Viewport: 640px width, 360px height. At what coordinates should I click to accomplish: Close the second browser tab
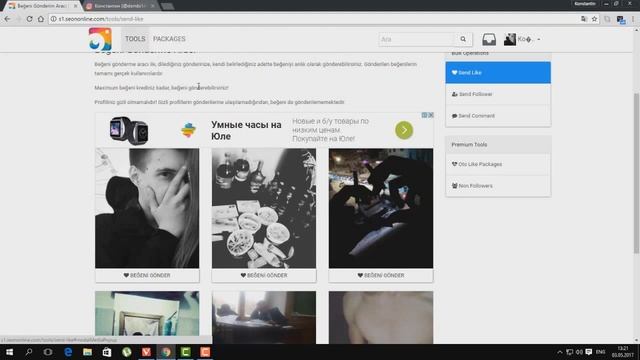pos(153,6)
